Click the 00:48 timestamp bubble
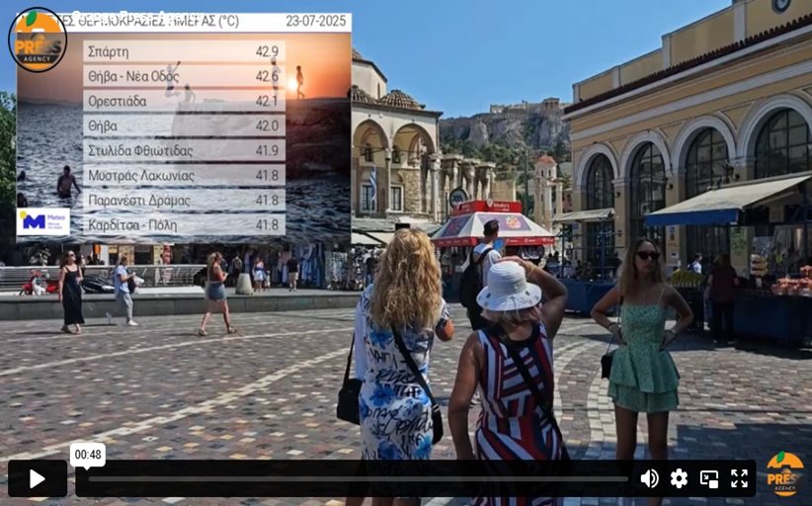The width and height of the screenshot is (812, 506). coord(88,455)
